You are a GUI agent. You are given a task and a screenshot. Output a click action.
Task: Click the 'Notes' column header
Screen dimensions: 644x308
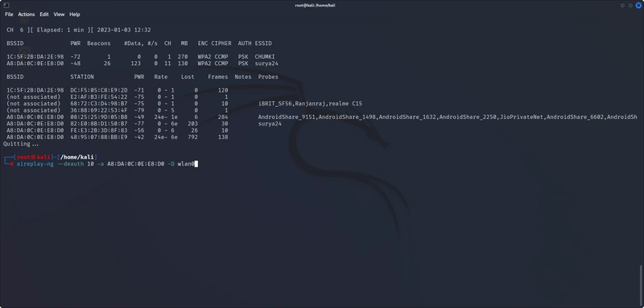tap(243, 76)
